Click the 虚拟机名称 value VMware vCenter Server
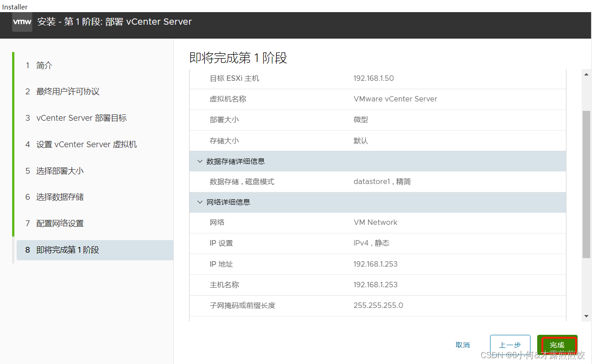This screenshot has height=364, width=592. pyautogui.click(x=395, y=99)
